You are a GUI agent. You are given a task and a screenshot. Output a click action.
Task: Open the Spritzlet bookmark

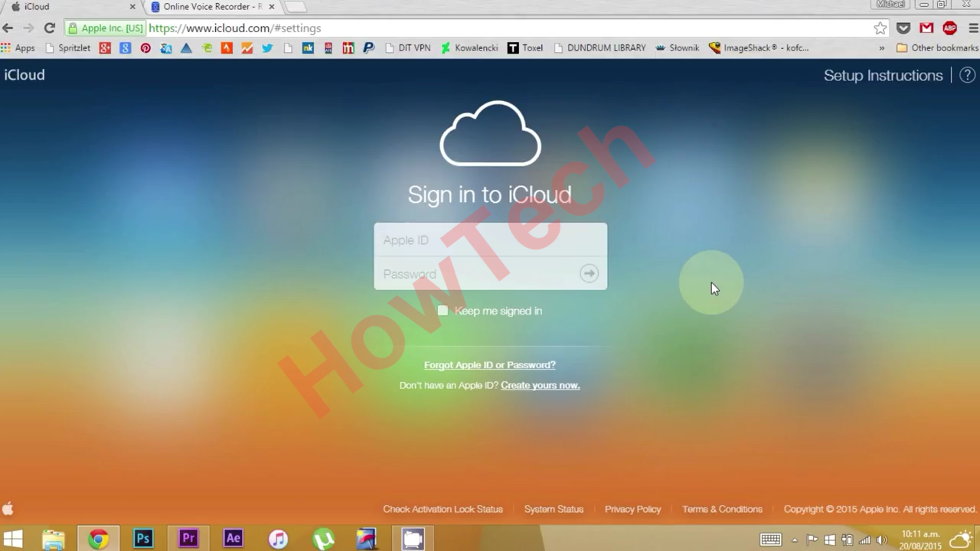coord(67,47)
